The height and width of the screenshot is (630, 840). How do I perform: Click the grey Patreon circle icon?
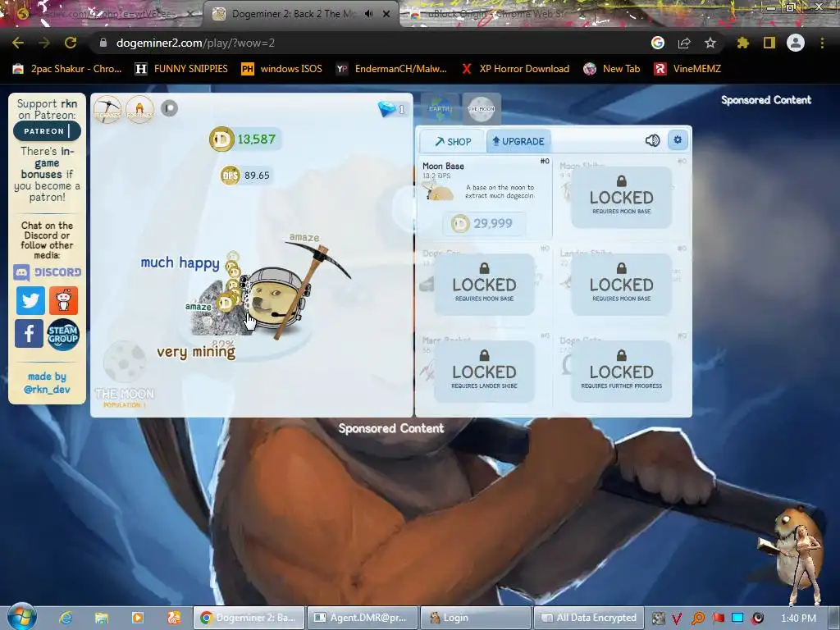click(x=169, y=108)
